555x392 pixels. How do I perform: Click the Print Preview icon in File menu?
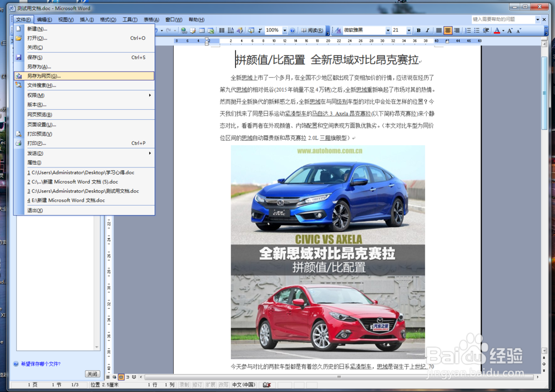pos(19,134)
